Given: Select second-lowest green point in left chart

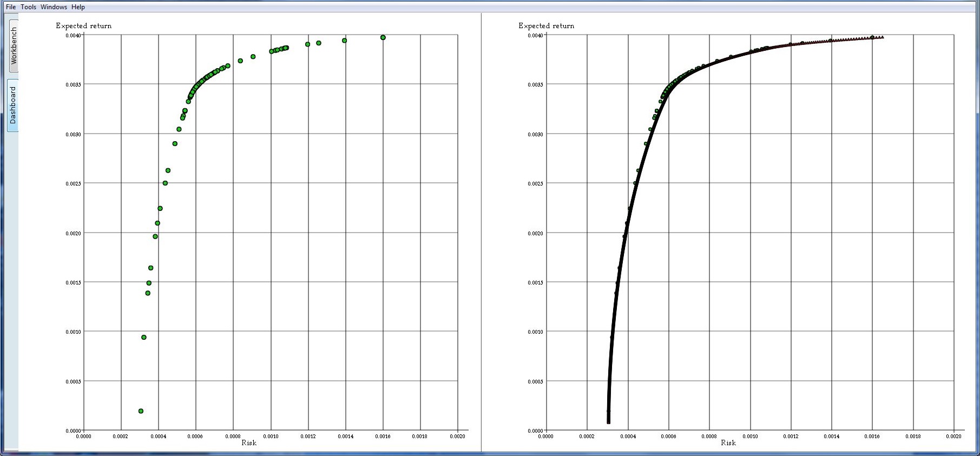Looking at the screenshot, I should click(x=144, y=338).
